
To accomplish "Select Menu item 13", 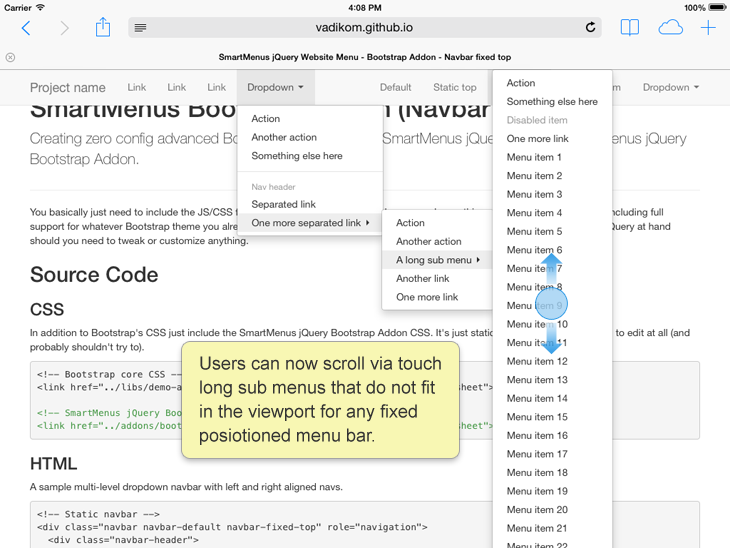I will pos(552,380).
